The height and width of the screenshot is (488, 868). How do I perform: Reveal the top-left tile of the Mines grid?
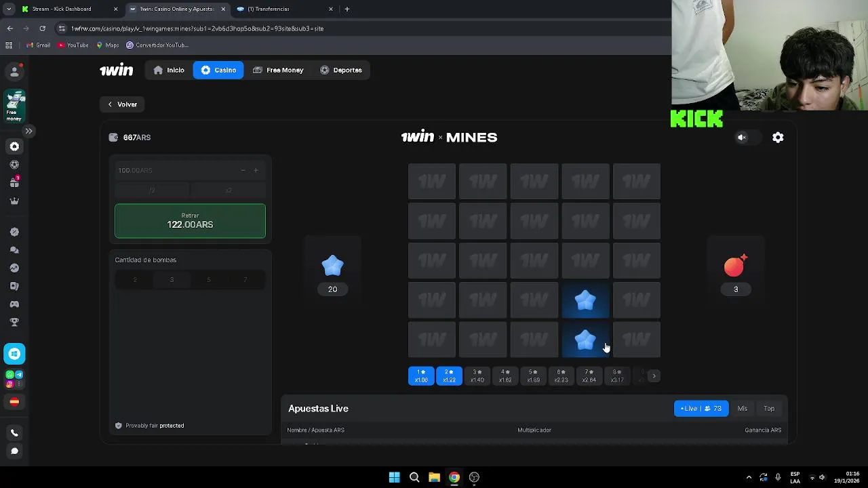pos(432,182)
